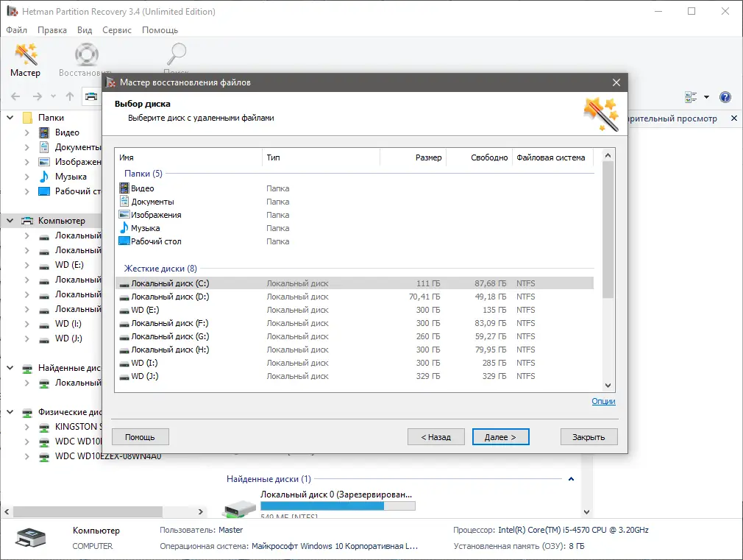Select Рабочий стол icon in wizard list

tap(124, 241)
